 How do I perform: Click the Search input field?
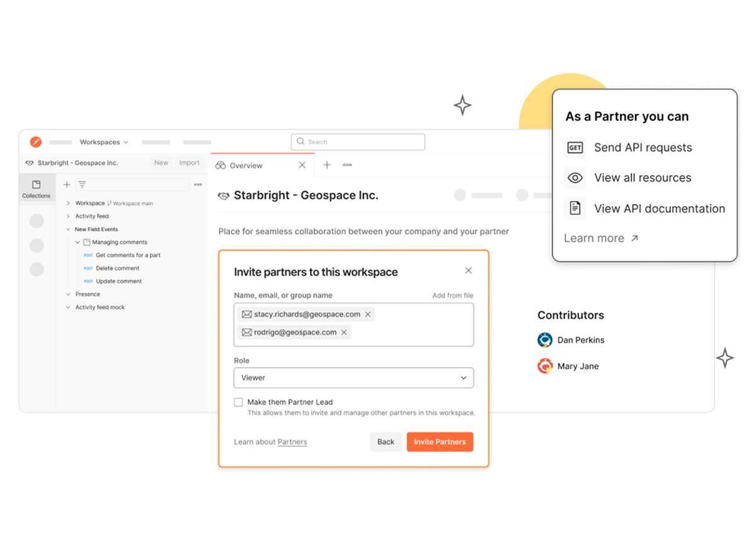click(x=358, y=142)
